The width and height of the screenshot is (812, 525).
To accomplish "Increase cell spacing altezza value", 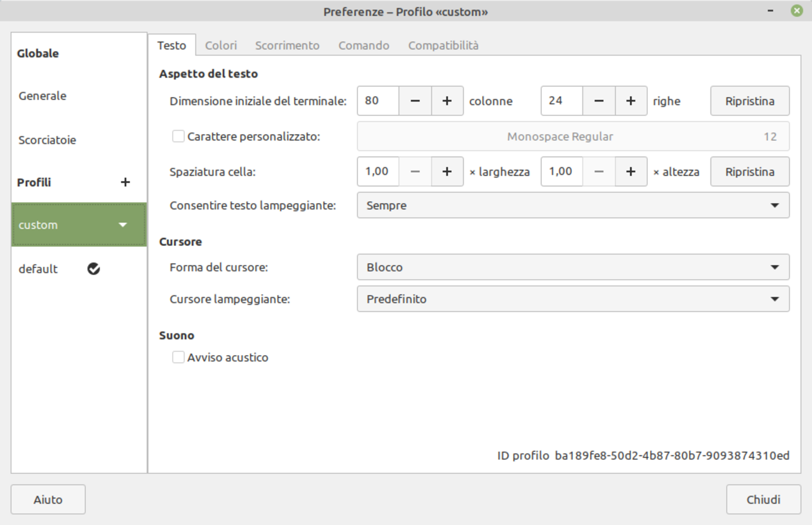I will 630,172.
